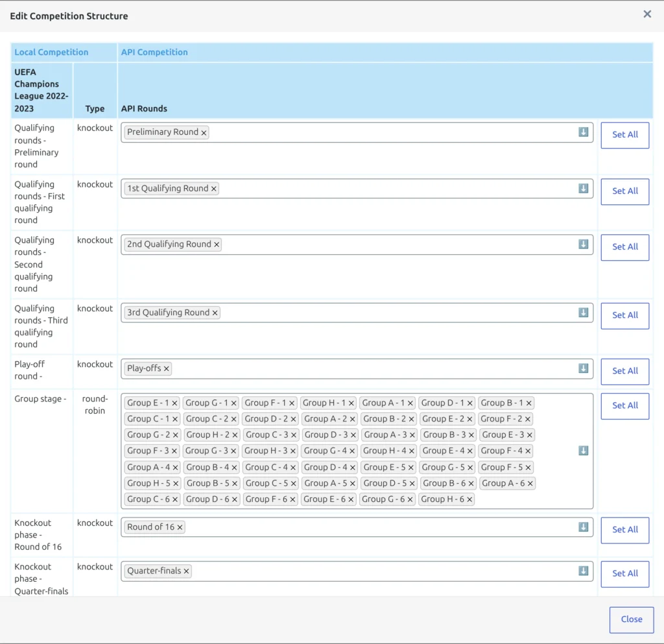Image resolution: width=664 pixels, height=644 pixels.
Task: Open dropdown arrow for Preliminary Round row
Action: 583,132
